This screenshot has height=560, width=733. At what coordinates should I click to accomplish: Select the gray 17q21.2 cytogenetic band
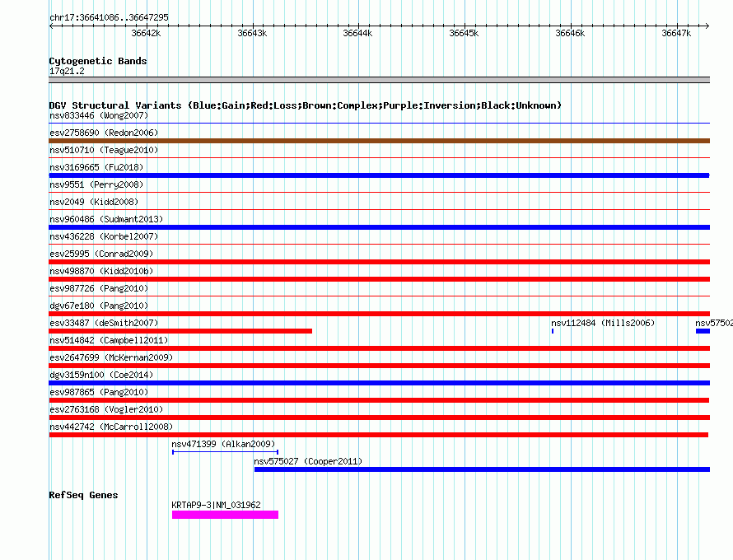[379, 80]
